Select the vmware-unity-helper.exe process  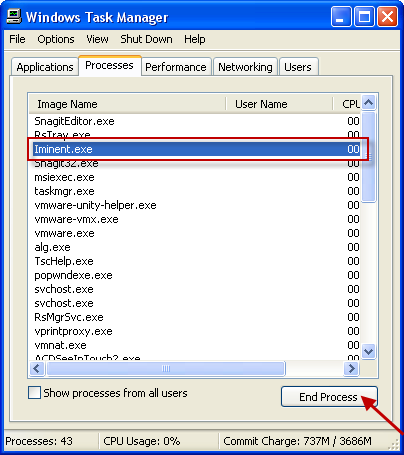click(x=196, y=205)
